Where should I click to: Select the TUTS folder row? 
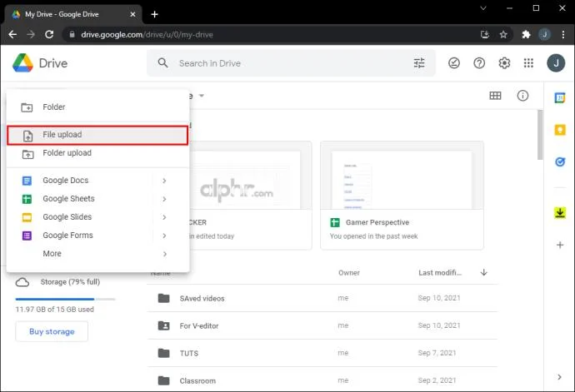coord(322,353)
